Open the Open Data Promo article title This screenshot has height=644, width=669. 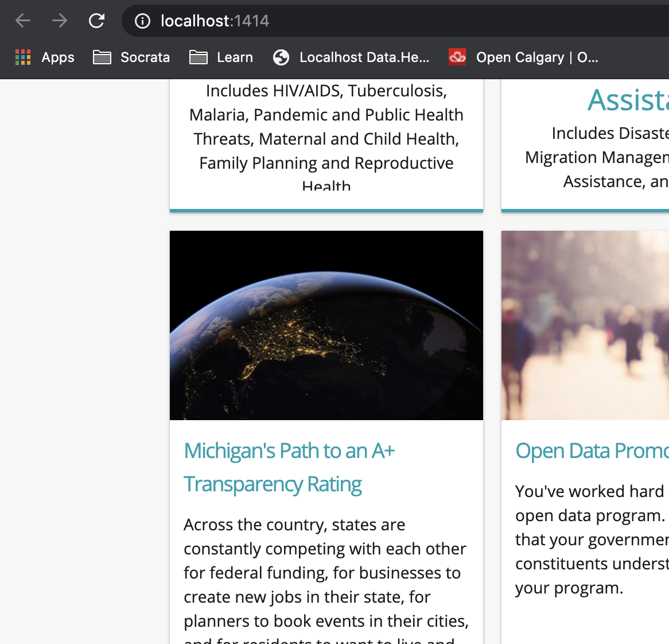tap(592, 451)
